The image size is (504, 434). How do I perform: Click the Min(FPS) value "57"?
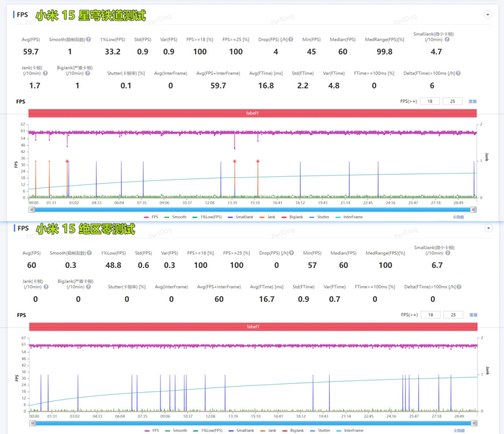(x=312, y=265)
